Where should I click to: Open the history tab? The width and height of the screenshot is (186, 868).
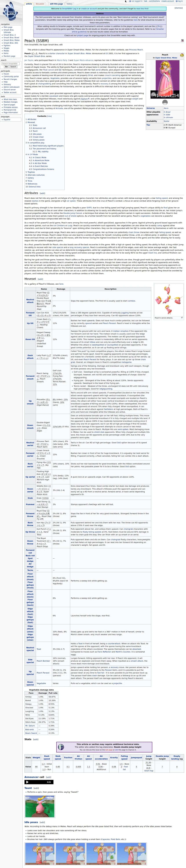(69, 4)
